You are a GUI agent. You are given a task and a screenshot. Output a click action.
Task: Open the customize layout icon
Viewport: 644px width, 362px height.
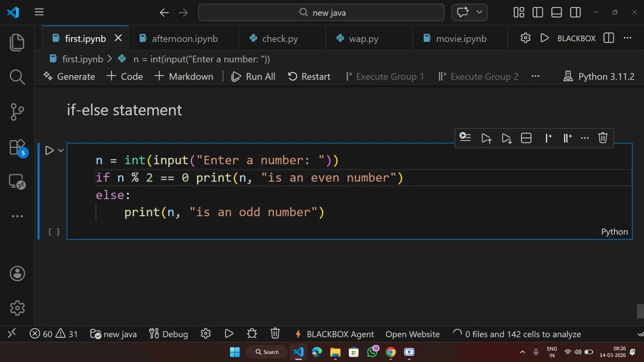coord(519,13)
